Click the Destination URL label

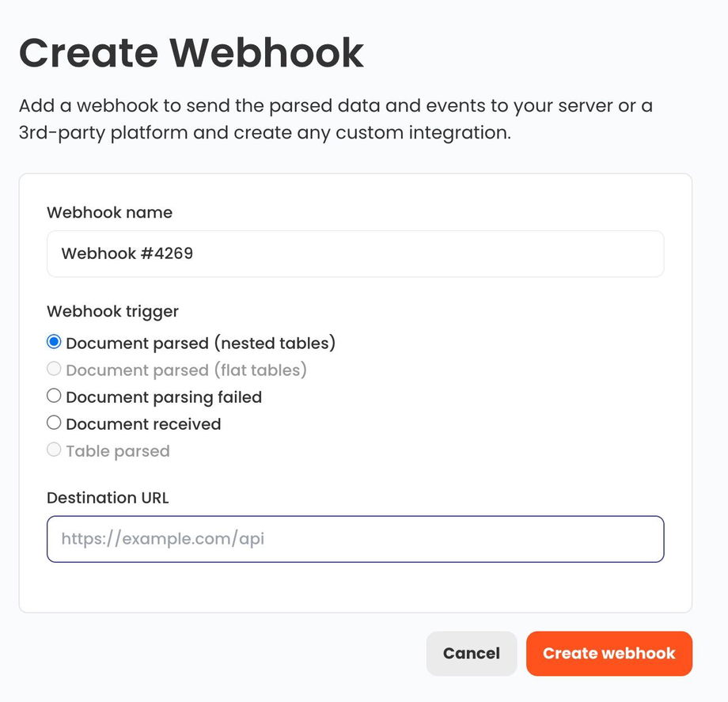tap(108, 498)
